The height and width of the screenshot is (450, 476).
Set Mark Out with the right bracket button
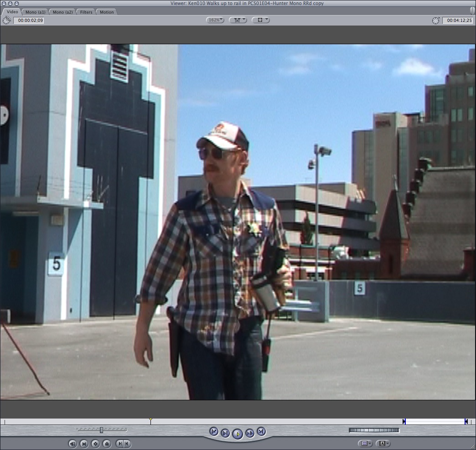[126, 443]
